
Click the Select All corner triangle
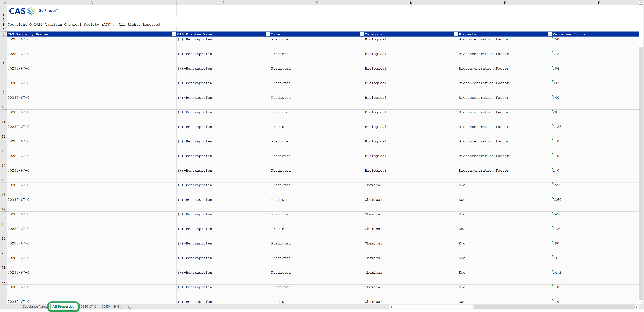pyautogui.click(x=4, y=3)
